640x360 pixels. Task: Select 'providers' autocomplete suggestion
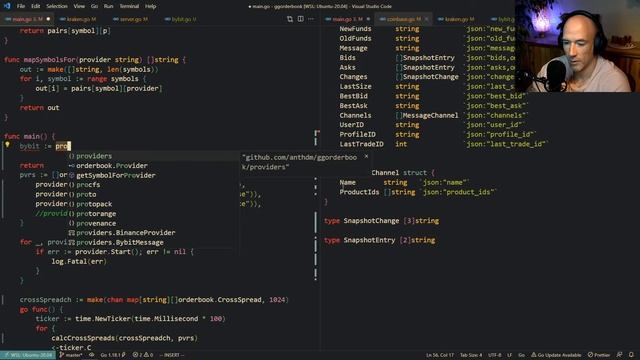[x=152, y=156]
